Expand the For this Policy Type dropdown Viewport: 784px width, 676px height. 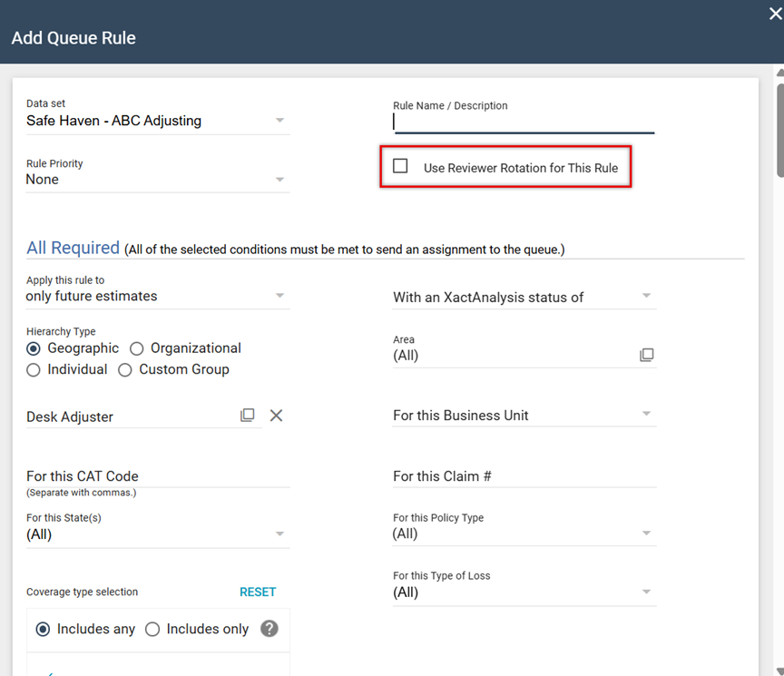click(x=646, y=534)
